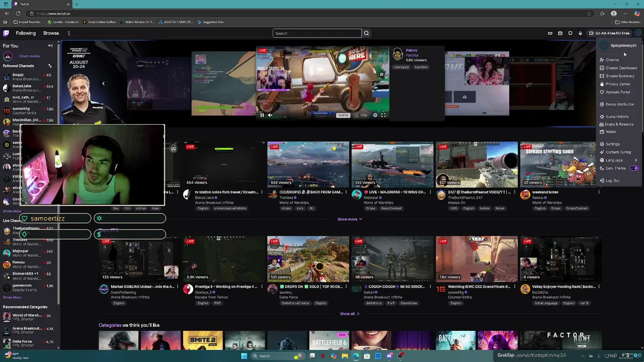Open the Settings gear menu entry
Screen dimensions: 644x362
coord(620,144)
